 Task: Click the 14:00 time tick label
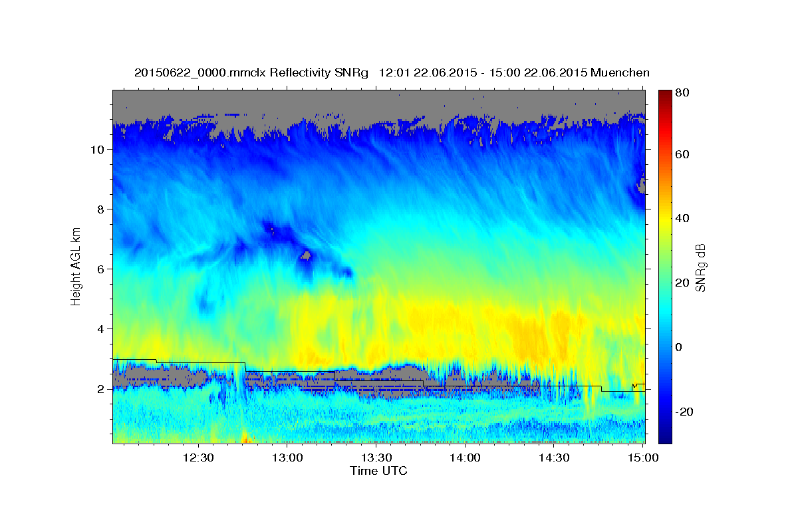point(465,458)
